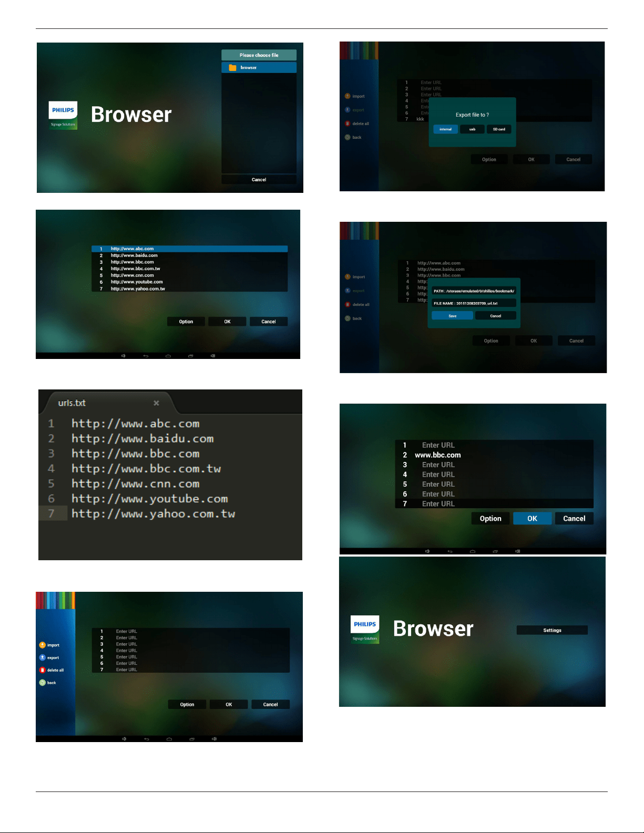
Task: Choose 'internal' in the 'Export file to ?' dialog
Action: (x=446, y=129)
